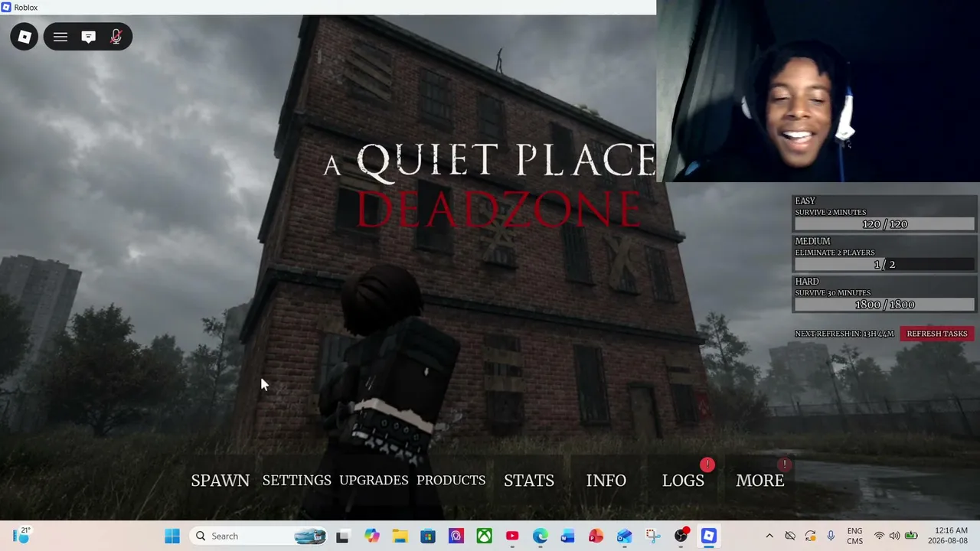Open the volume control in the tray
The image size is (980, 551).
tap(894, 536)
